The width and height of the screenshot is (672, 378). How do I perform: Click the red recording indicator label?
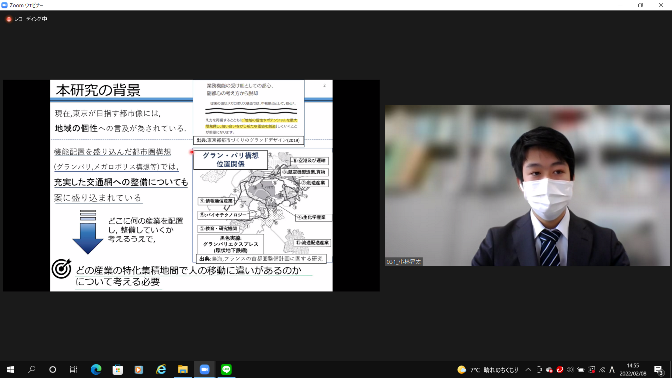[27, 19]
